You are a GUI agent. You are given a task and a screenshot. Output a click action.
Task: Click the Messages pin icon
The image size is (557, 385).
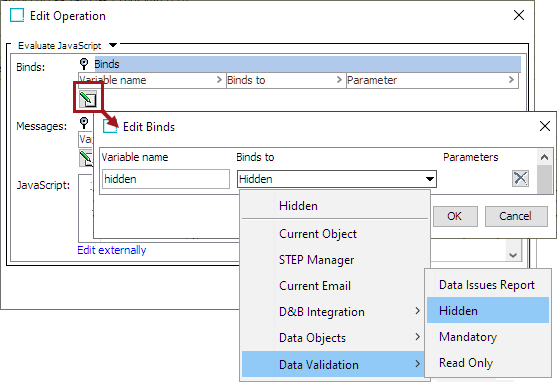84,123
